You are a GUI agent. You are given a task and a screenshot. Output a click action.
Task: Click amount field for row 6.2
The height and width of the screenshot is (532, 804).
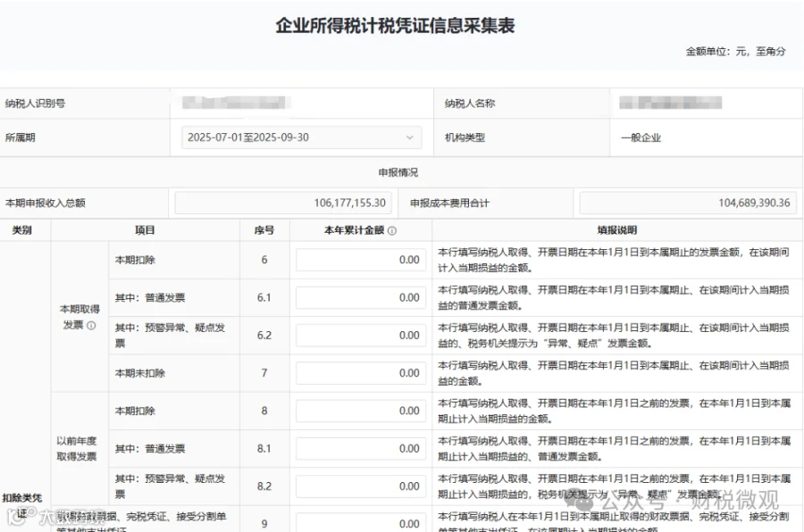click(361, 336)
